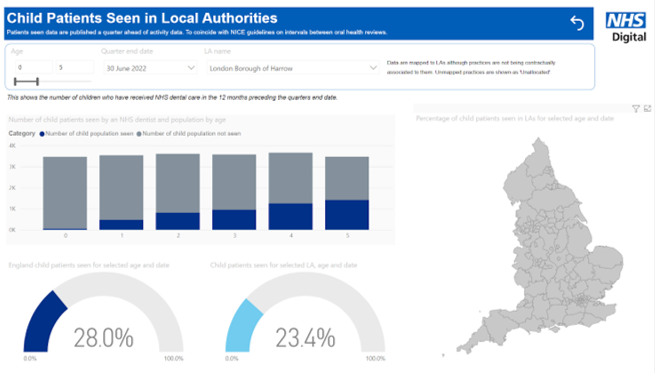Select the grey bar for age 2
The image size is (655, 373).
(x=178, y=183)
